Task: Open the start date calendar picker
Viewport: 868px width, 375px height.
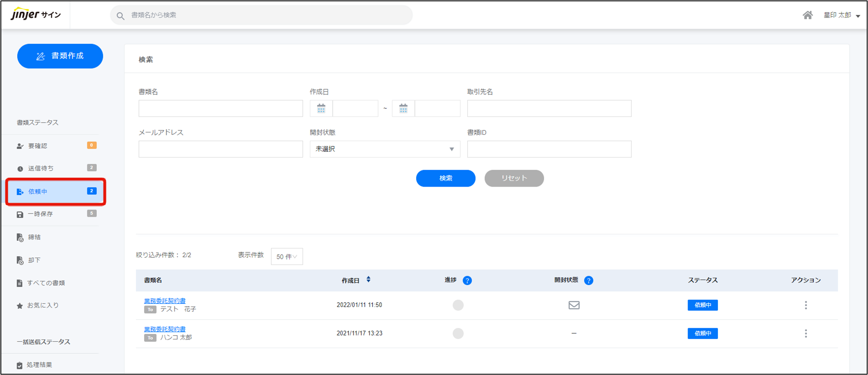Action: click(x=321, y=108)
